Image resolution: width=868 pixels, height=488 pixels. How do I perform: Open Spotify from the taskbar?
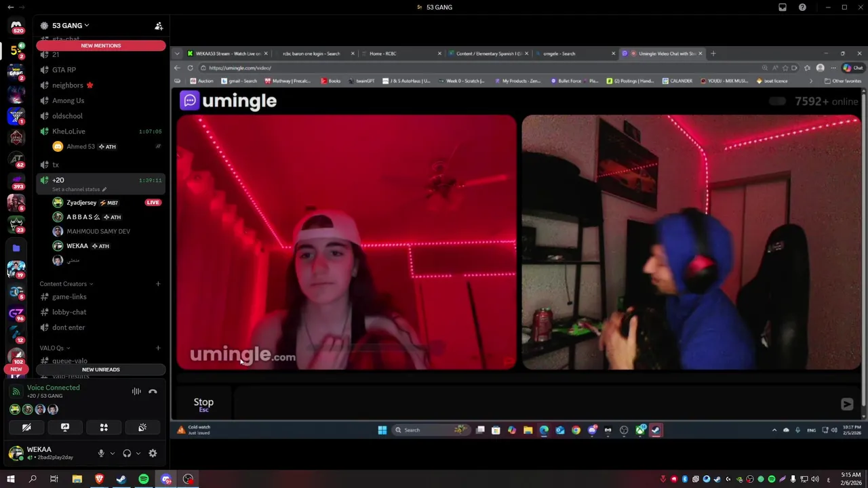(x=144, y=479)
